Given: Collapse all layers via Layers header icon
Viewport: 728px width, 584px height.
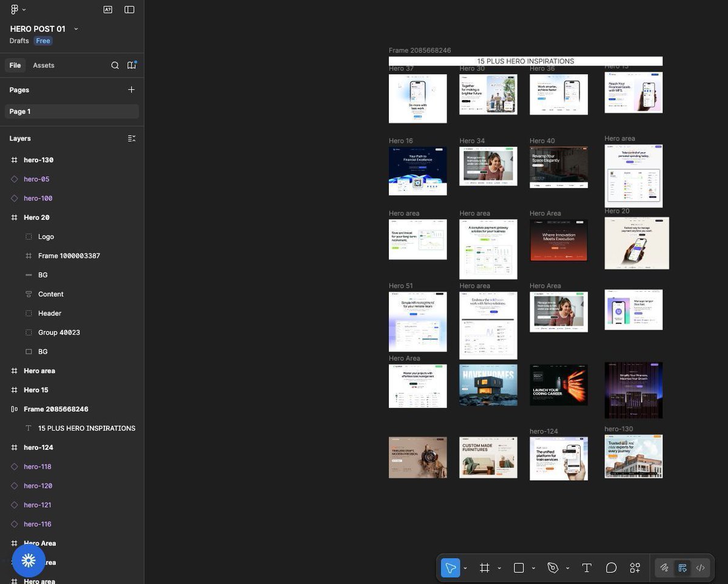Looking at the screenshot, I should point(132,138).
